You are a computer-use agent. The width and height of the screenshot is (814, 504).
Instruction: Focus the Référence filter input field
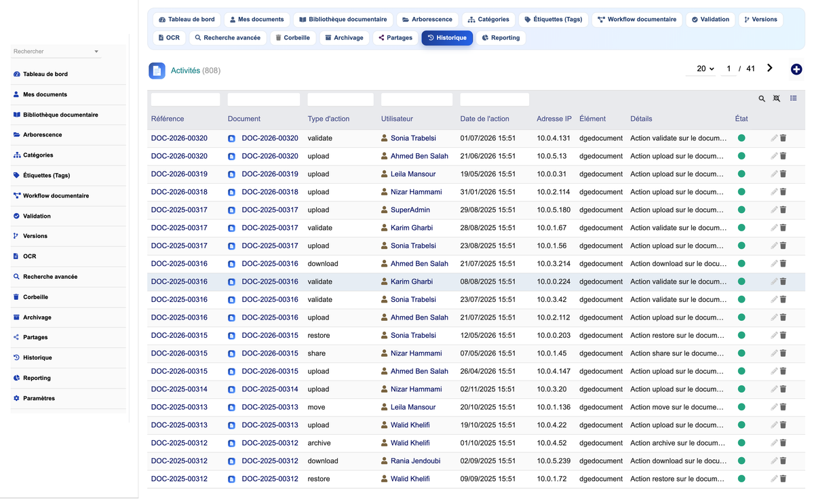tap(185, 100)
